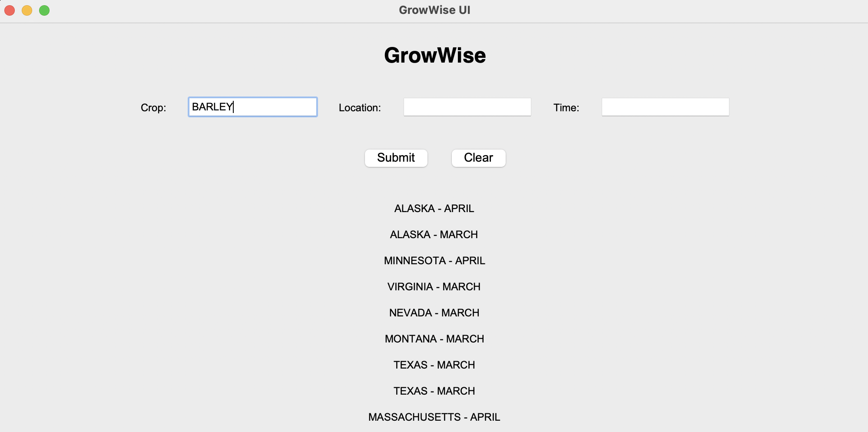Select the MONTANA - MARCH entry
The width and height of the screenshot is (868, 432).
434,339
